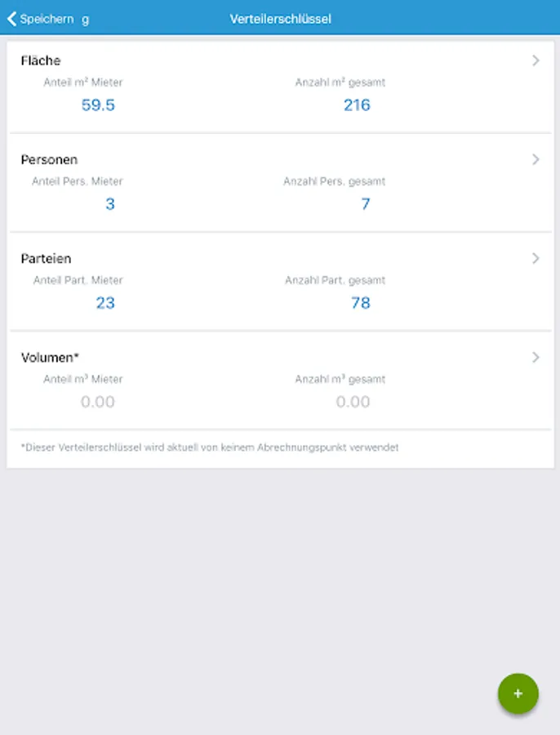Edit total square meters value 216
560x735 pixels.
[x=357, y=105]
